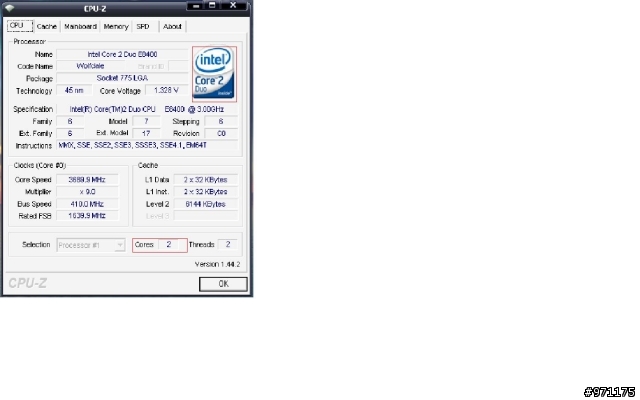640x400 pixels.
Task: Click the Instructions field listing MMX, SSE
Action: click(x=147, y=145)
